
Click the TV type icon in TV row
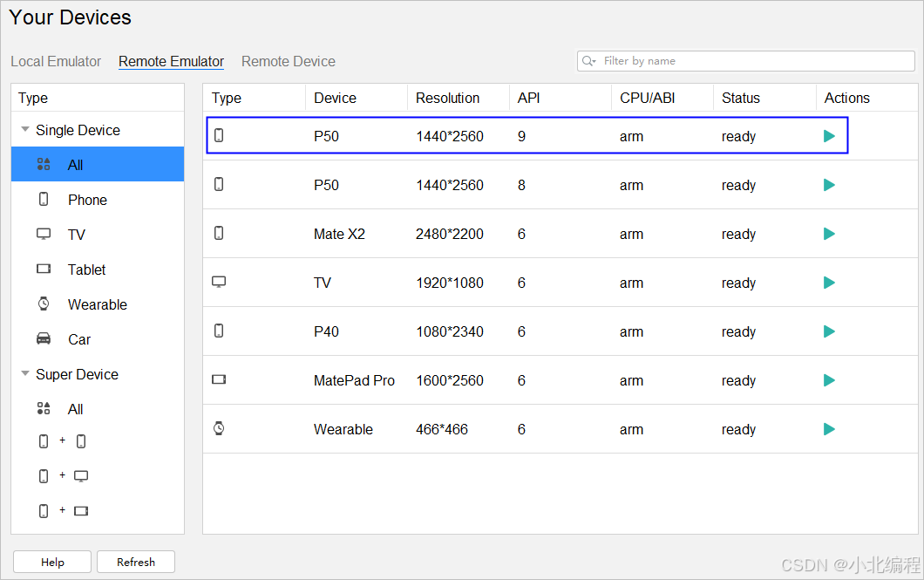click(x=219, y=282)
